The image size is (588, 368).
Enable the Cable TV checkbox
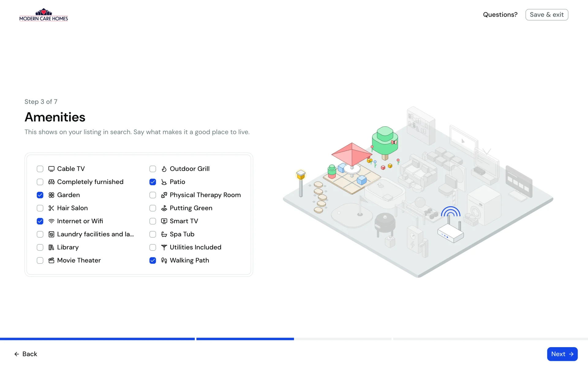point(40,169)
